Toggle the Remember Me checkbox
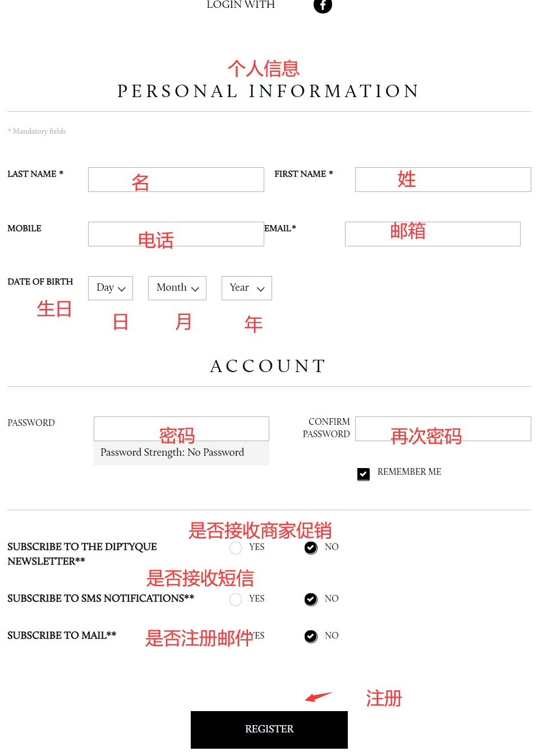Screen dimensions: 538x756 pyautogui.click(x=364, y=474)
